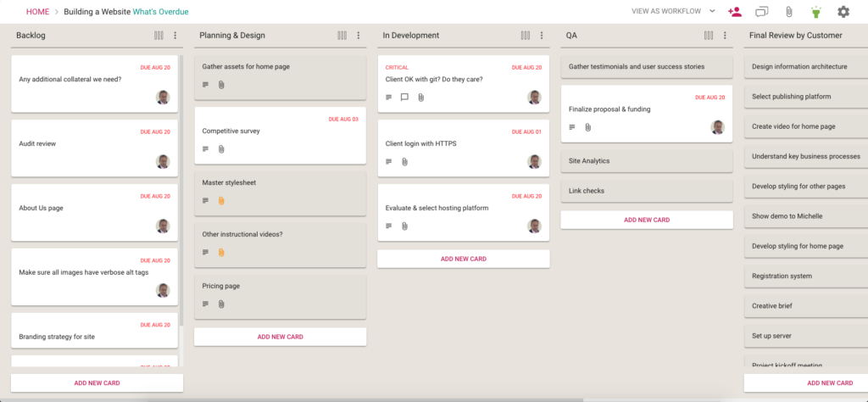Open QA column three-dot menu
Screen dimensions: 868x402
point(725,36)
